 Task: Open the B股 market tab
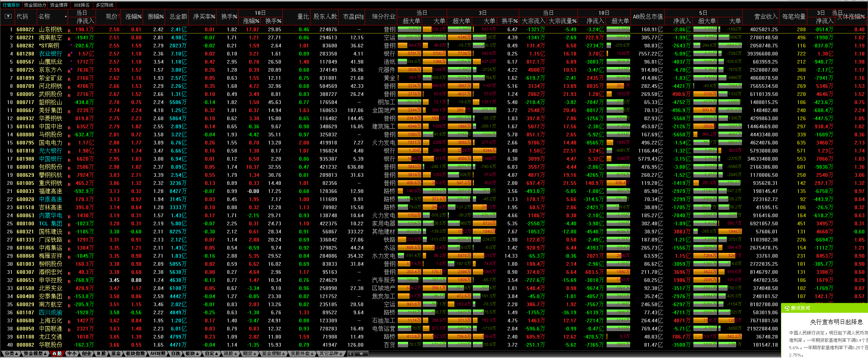tap(101, 354)
